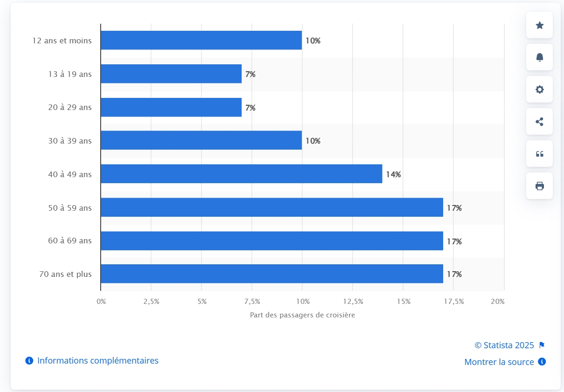Select the 70 ans et plus bar

[x=272, y=274]
